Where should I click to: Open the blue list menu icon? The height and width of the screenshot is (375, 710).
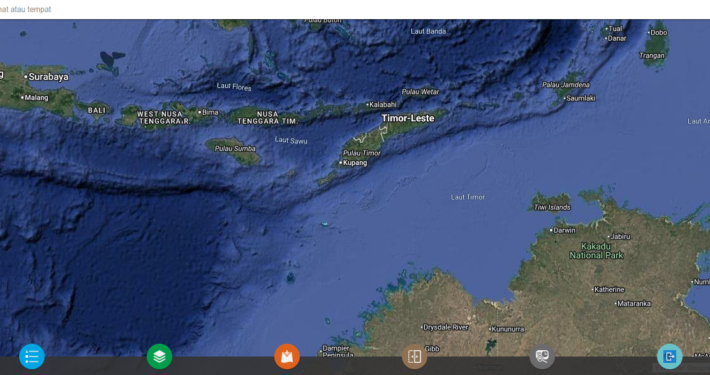point(32,356)
